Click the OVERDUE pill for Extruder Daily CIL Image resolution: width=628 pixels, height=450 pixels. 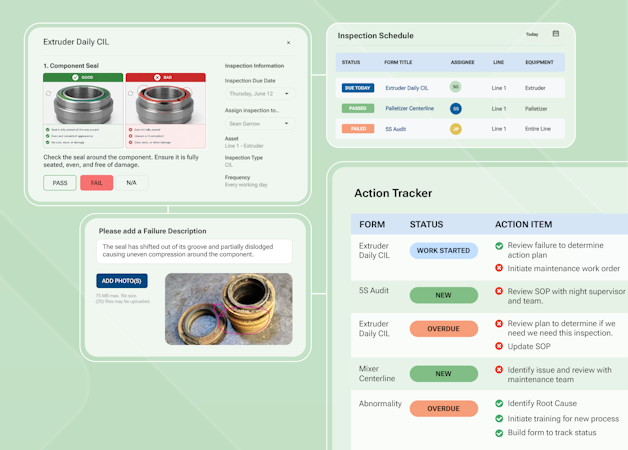click(443, 329)
